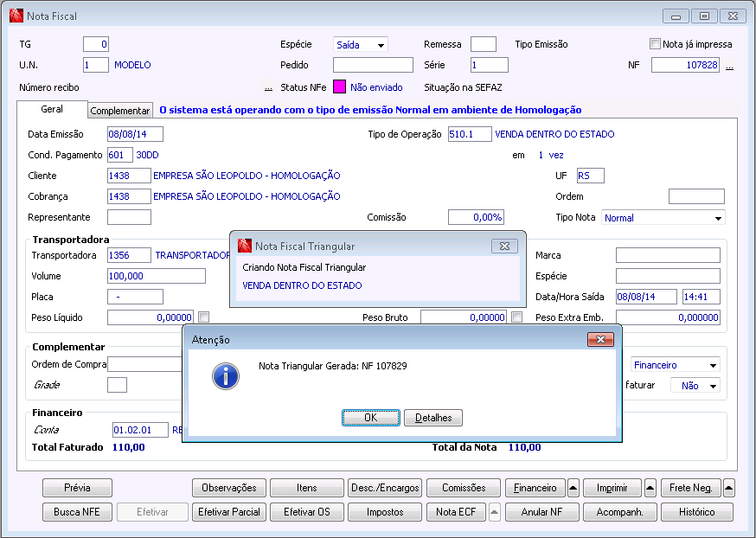Click the Nota Fiscal window title icon
Image resolution: width=756 pixels, height=538 pixels.
16,16
